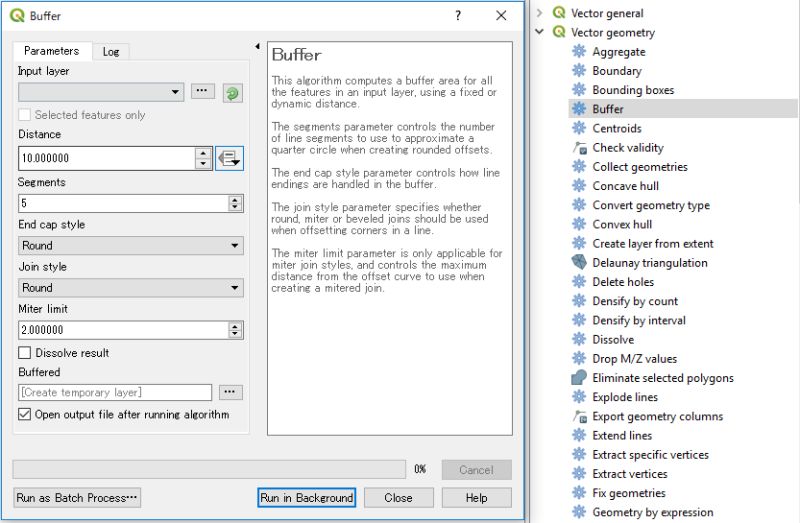
Task: Click Run as Batch Process button
Action: 77,497
